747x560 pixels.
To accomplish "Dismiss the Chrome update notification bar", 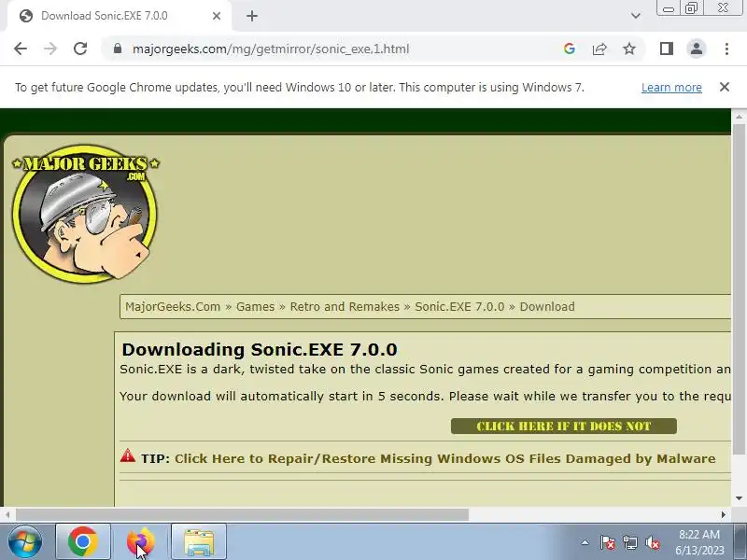I will (725, 87).
